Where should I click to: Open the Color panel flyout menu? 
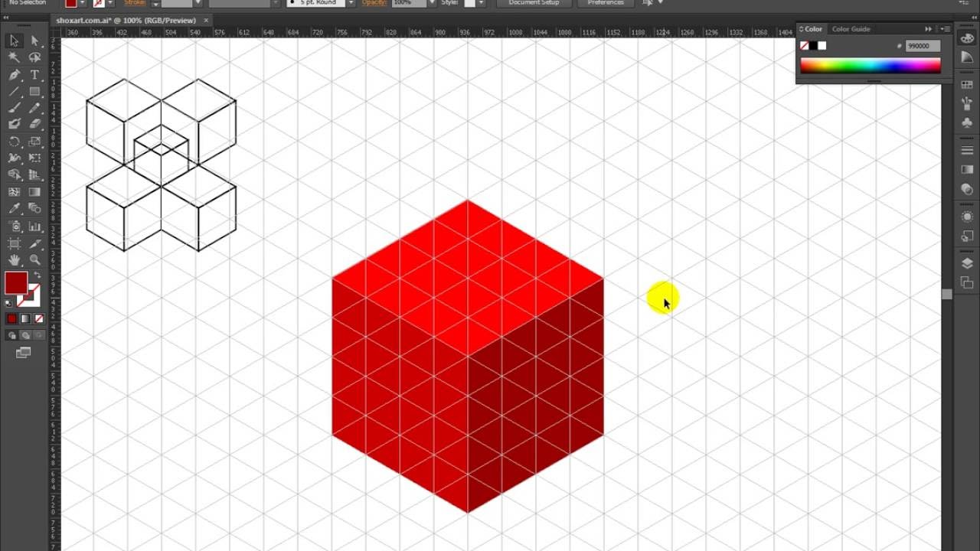pyautogui.click(x=946, y=29)
